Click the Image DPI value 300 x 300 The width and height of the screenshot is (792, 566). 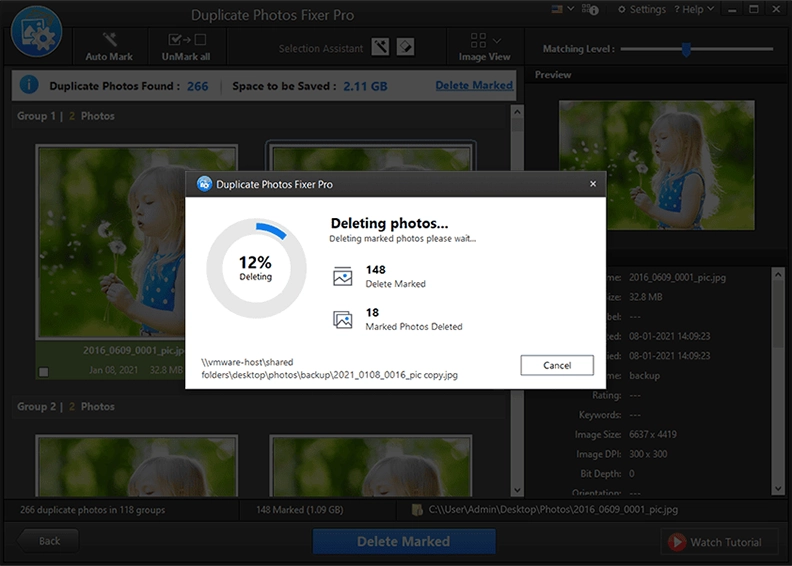[x=648, y=454]
